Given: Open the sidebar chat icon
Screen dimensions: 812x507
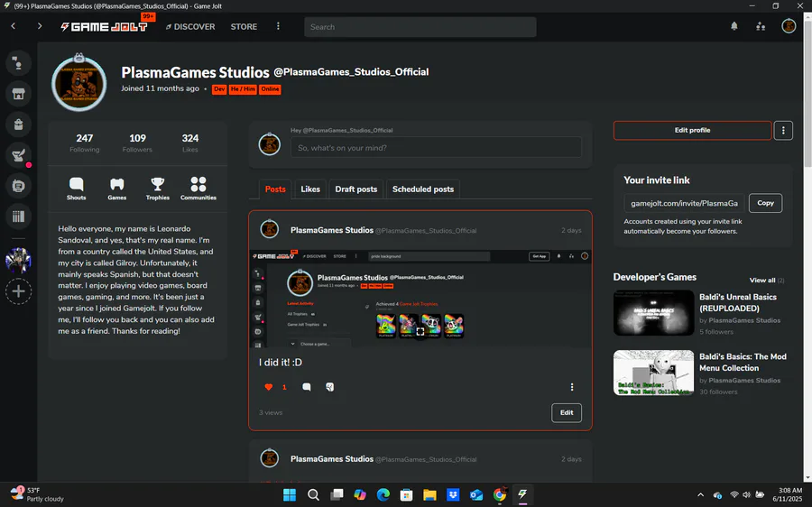Looking at the screenshot, I should pyautogui.click(x=19, y=186).
